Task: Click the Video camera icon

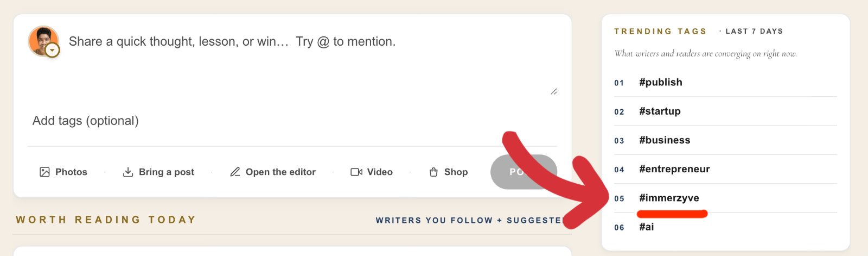Action: pos(356,172)
